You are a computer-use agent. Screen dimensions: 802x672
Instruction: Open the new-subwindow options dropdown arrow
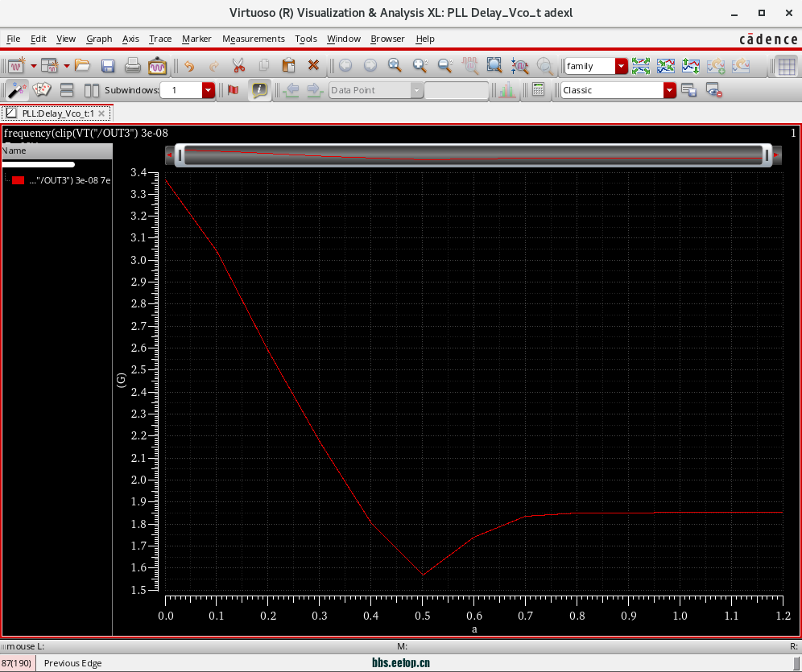click(x=67, y=66)
